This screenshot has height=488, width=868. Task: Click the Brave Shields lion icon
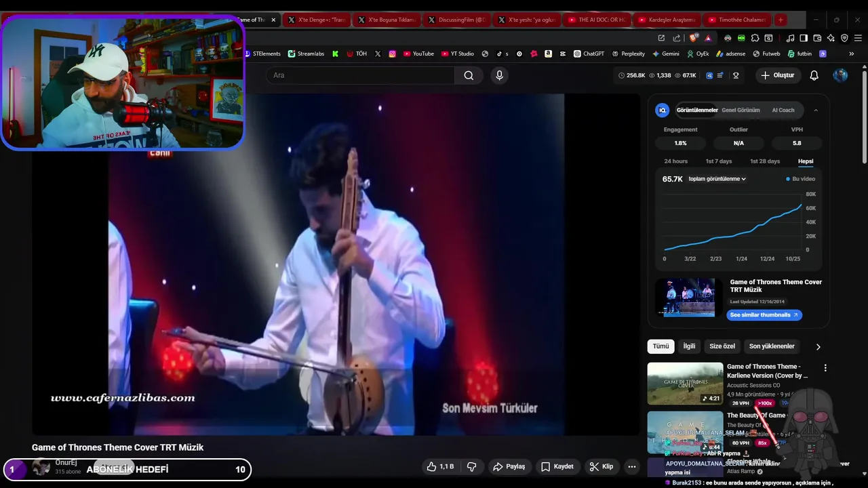pyautogui.click(x=693, y=38)
